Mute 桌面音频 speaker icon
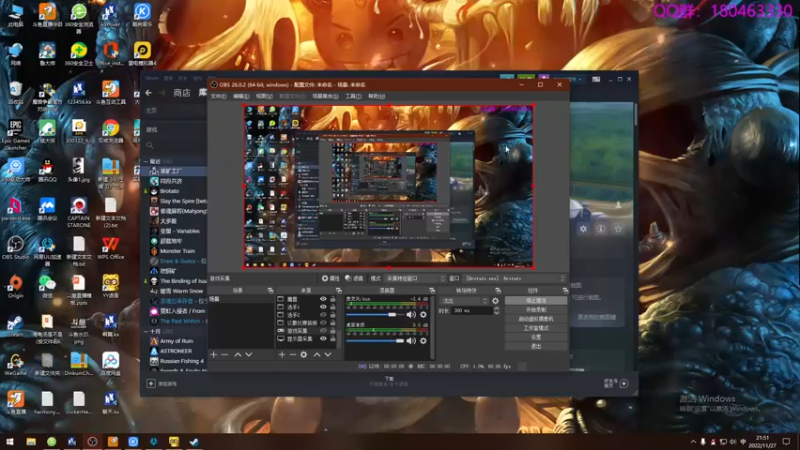 411,340
